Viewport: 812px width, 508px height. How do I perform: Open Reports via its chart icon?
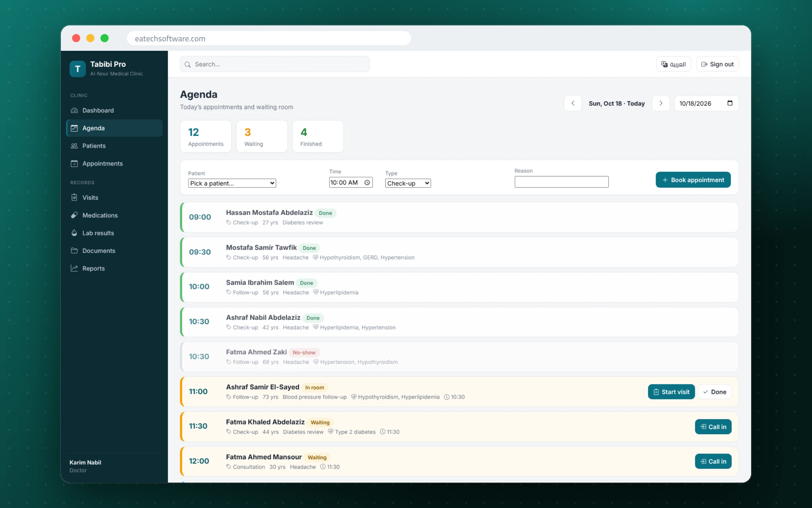pyautogui.click(x=74, y=268)
